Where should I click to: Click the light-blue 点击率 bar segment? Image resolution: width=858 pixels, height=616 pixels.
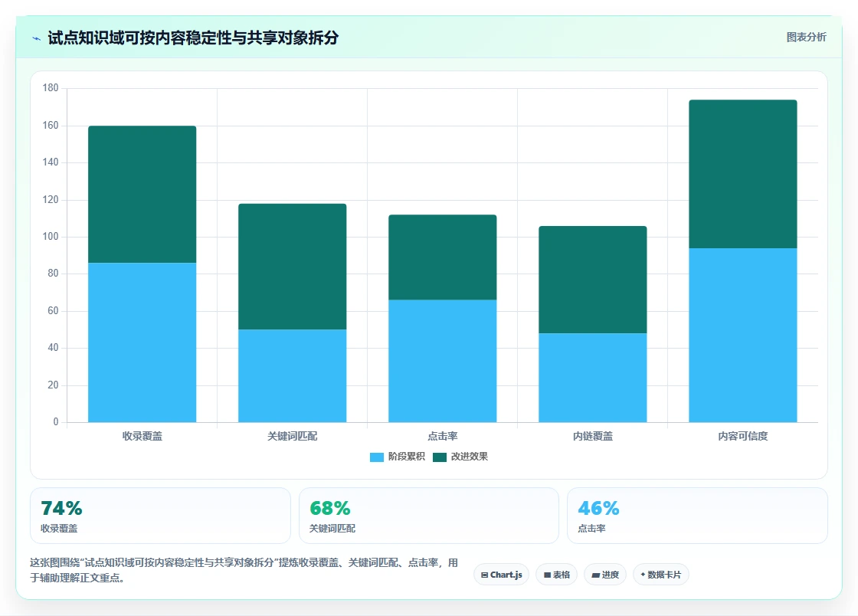[443, 361]
